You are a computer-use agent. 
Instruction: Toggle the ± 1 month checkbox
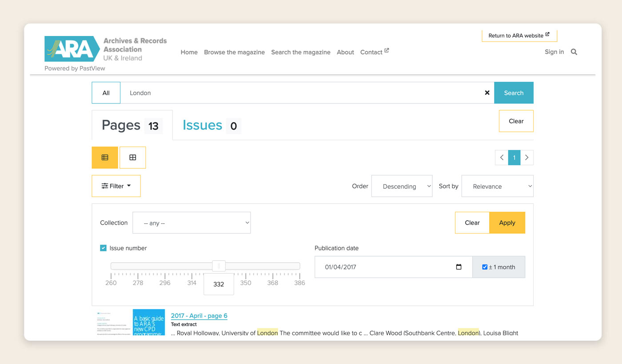click(485, 267)
